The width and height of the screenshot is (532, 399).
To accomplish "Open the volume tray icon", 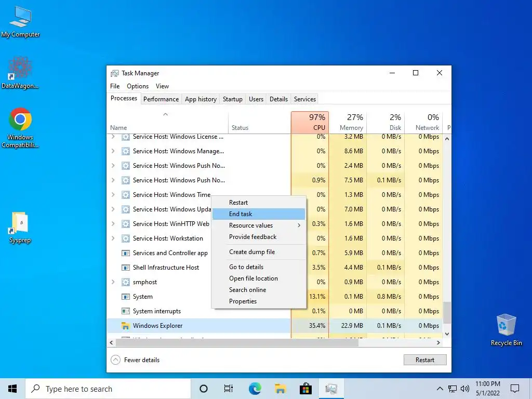I will [465, 389].
